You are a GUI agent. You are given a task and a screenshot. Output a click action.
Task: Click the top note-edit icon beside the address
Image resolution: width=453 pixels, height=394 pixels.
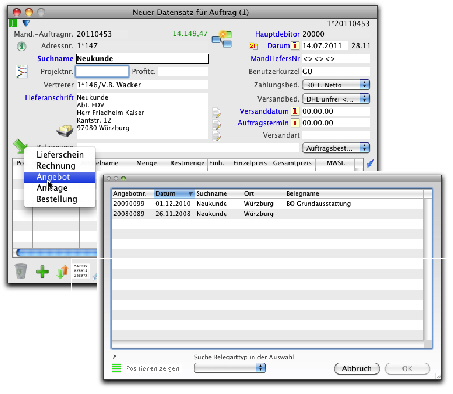217,113
